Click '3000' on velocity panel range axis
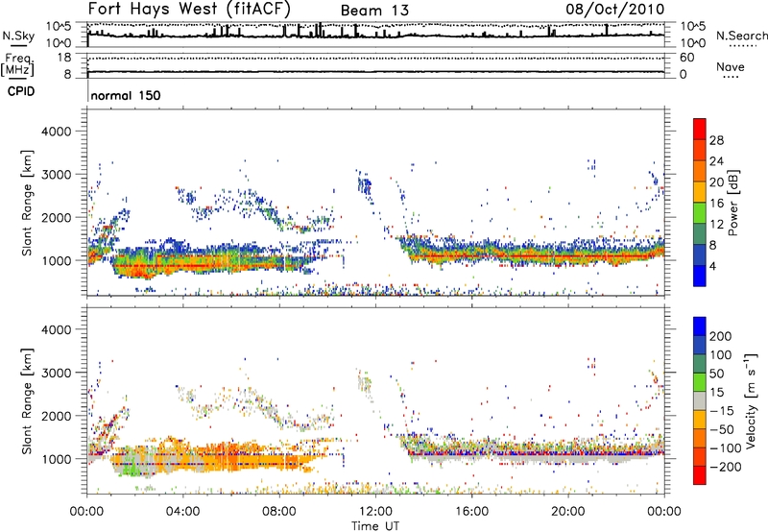The width and height of the screenshot is (768, 532). (57, 373)
